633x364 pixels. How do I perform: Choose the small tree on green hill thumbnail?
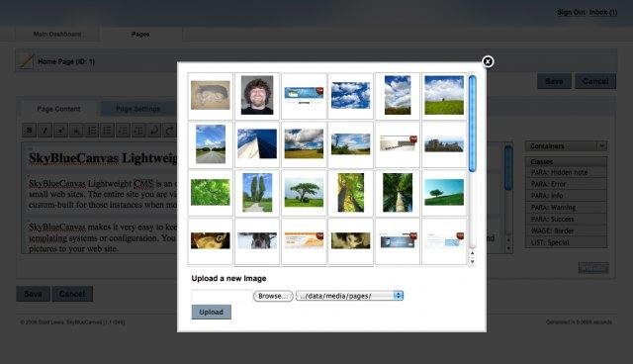click(444, 193)
